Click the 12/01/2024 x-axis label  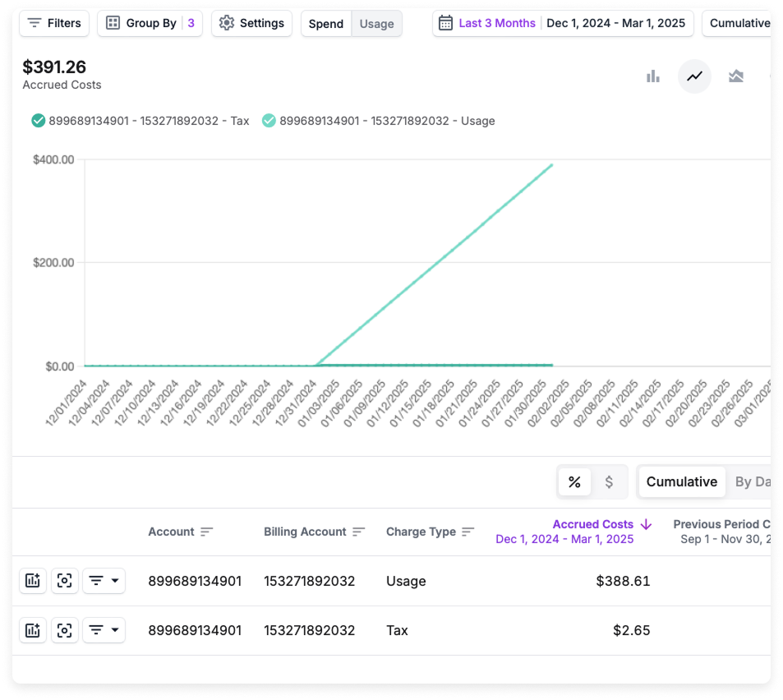pyautogui.click(x=67, y=403)
